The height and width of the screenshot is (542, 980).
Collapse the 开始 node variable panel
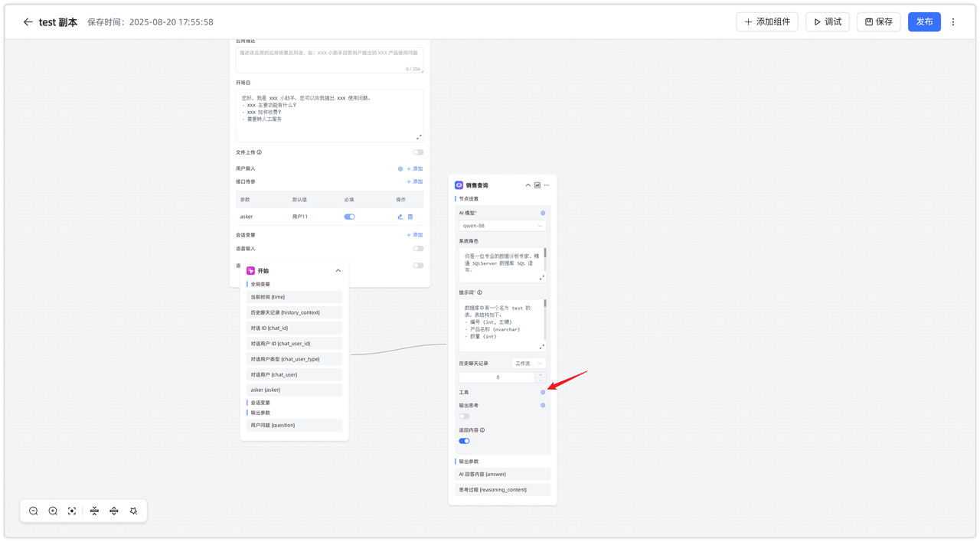pyautogui.click(x=338, y=270)
